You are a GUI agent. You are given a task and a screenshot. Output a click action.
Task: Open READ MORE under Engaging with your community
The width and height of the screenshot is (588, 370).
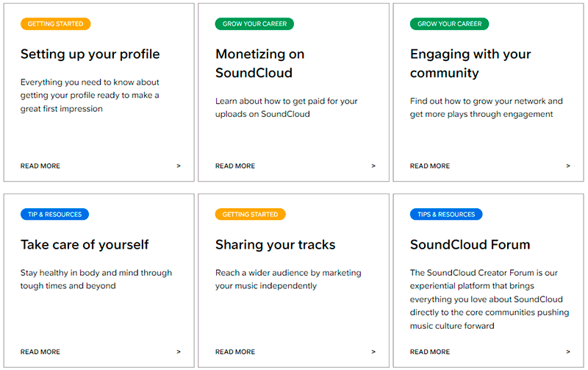click(430, 166)
